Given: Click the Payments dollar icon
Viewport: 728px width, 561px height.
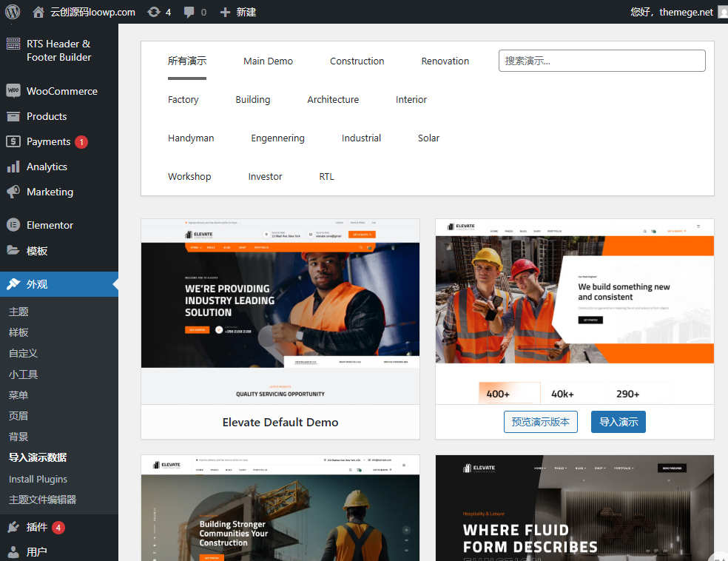Looking at the screenshot, I should [13, 141].
